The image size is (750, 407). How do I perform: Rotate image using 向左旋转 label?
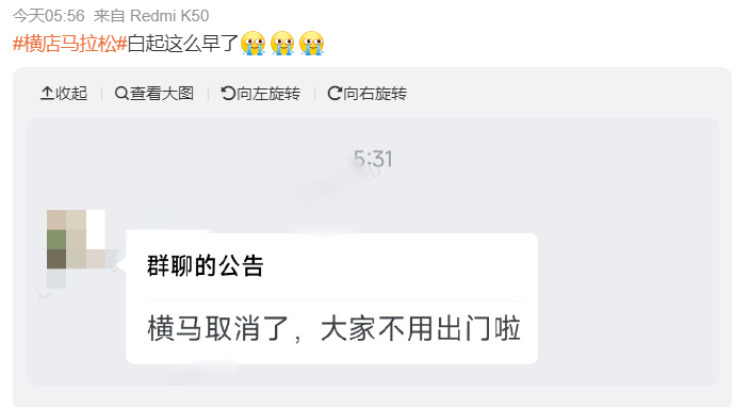268,93
